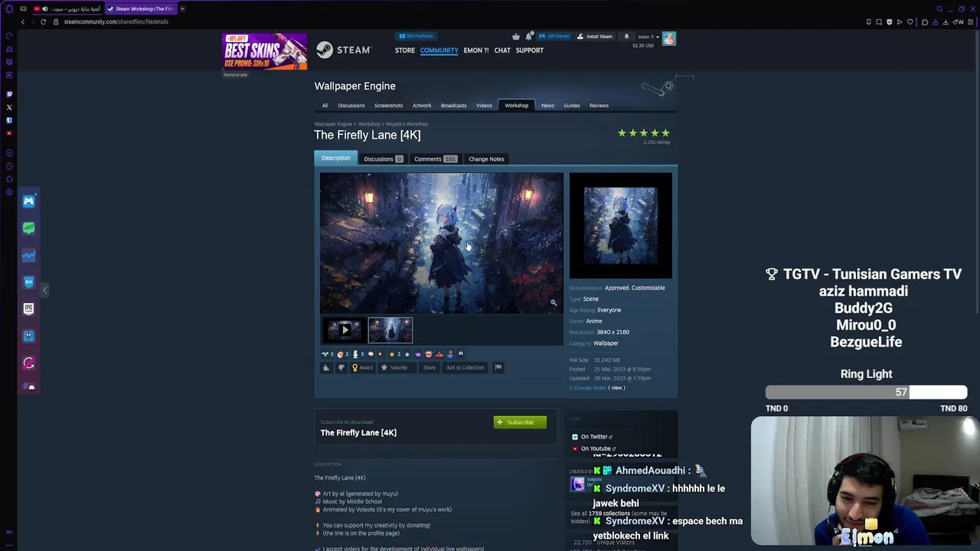The height and width of the screenshot is (551, 980).
Task: Switch to the Broadcasts hub tab
Action: (x=453, y=106)
